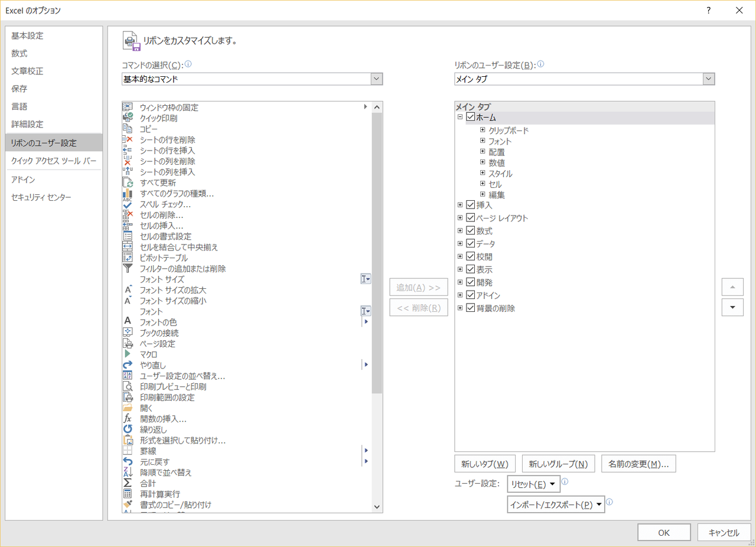Open the 文章校正 options category
The image size is (756, 547).
(x=54, y=71)
